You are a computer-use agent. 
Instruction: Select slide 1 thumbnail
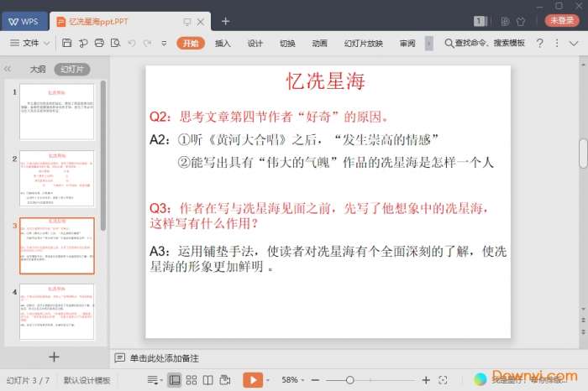pyautogui.click(x=56, y=112)
